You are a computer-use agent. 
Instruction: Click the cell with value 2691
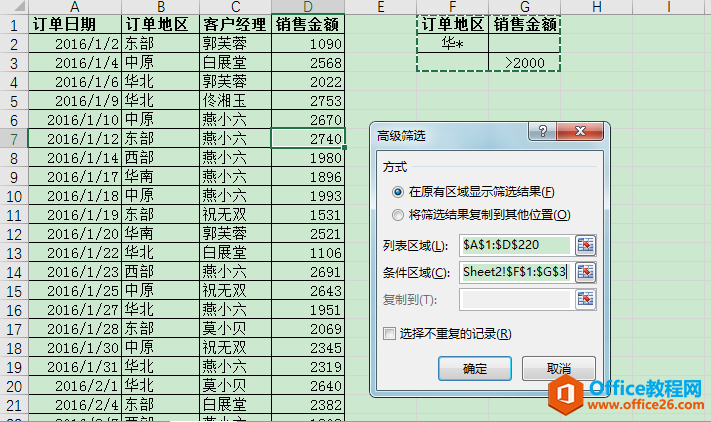pos(308,272)
